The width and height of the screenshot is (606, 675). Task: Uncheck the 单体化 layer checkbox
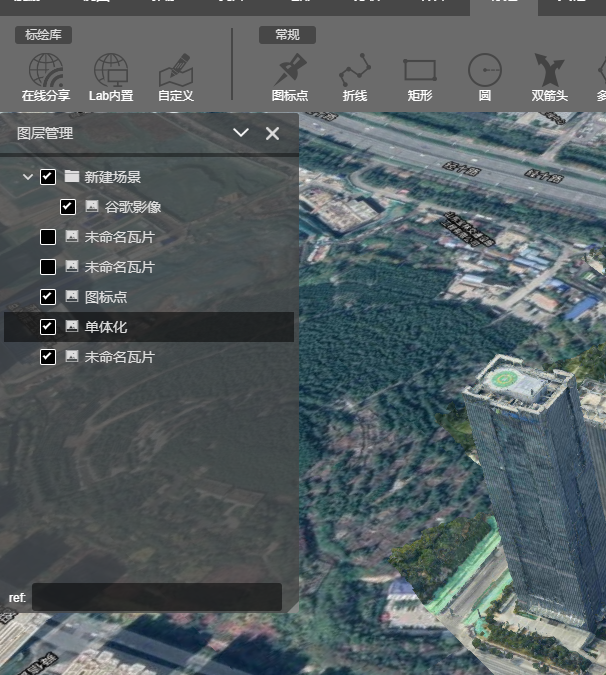(x=48, y=327)
